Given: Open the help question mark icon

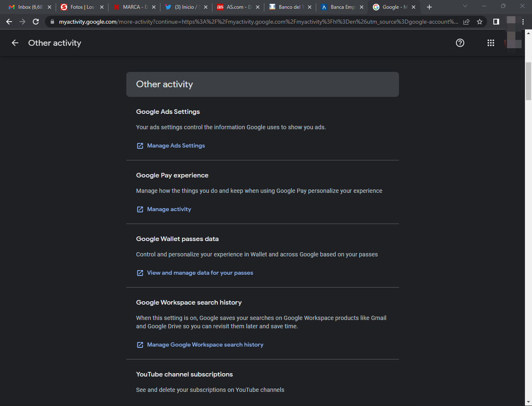Looking at the screenshot, I should (x=460, y=43).
